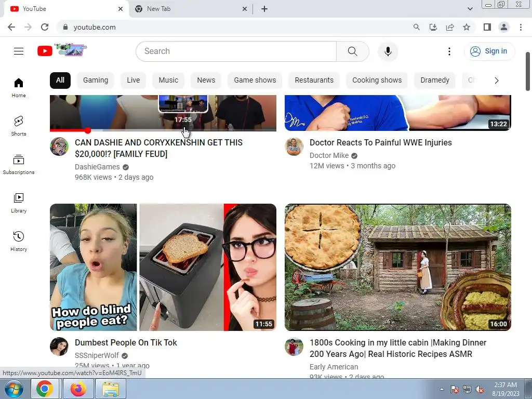Image resolution: width=532 pixels, height=399 pixels.
Task: Open DashieGames channel avatar
Action: coord(59,147)
